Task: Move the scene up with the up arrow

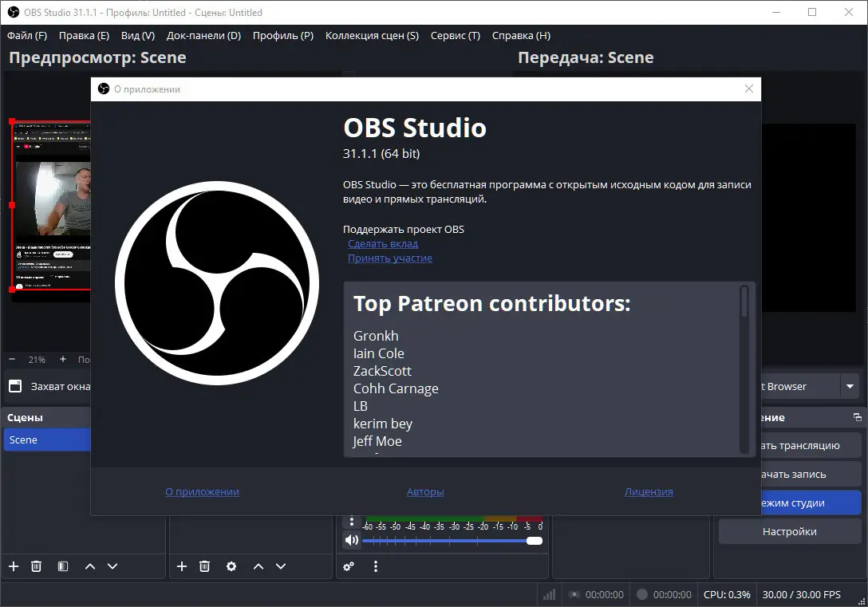Action: [90, 566]
